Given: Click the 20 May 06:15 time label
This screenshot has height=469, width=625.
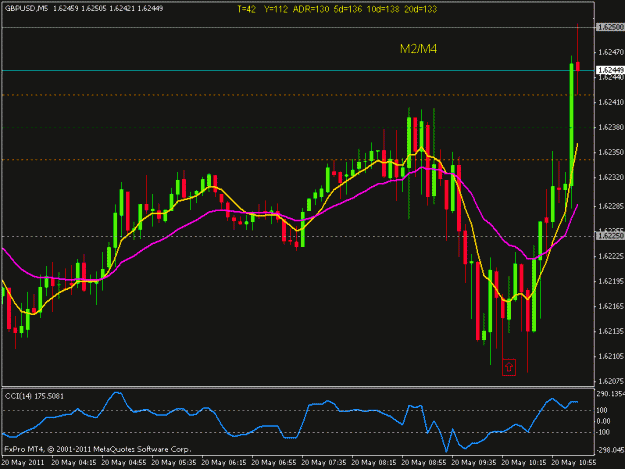Looking at the screenshot, I should [x=224, y=463].
